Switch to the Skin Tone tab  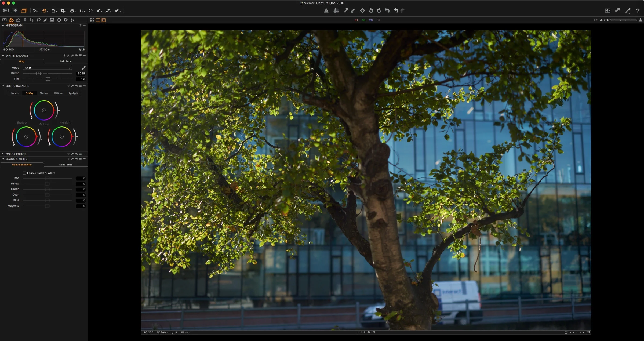(x=66, y=61)
